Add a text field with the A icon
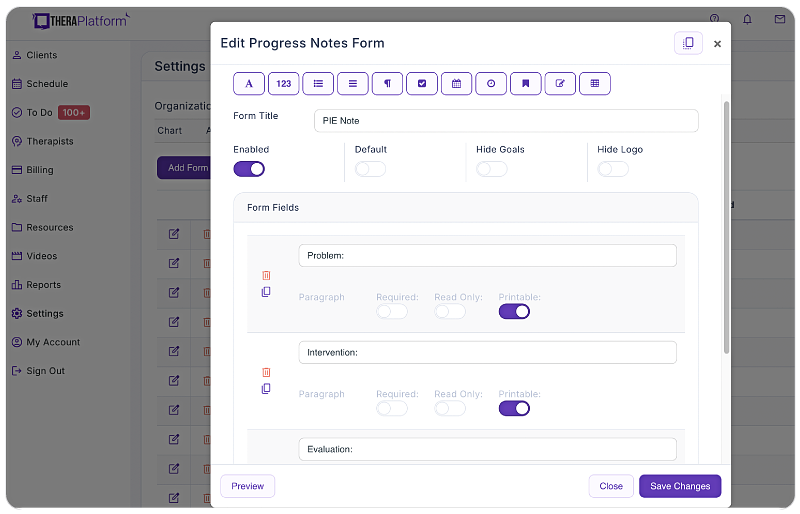This screenshot has width=800, height=514. point(249,84)
